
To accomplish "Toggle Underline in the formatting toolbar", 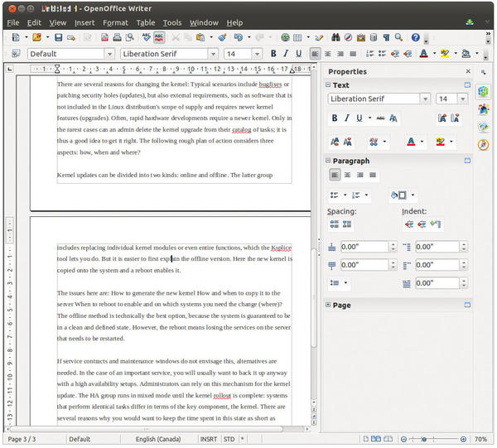I will tap(298, 54).
